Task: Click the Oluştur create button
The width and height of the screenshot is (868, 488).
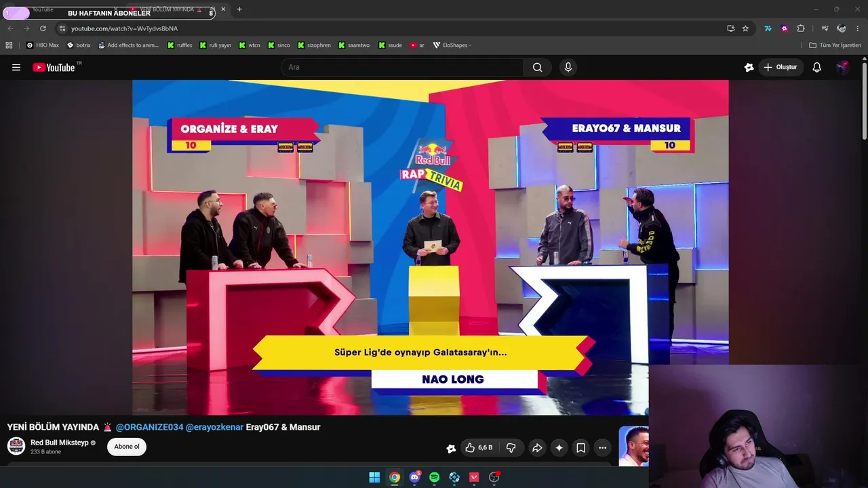Action: pos(781,67)
